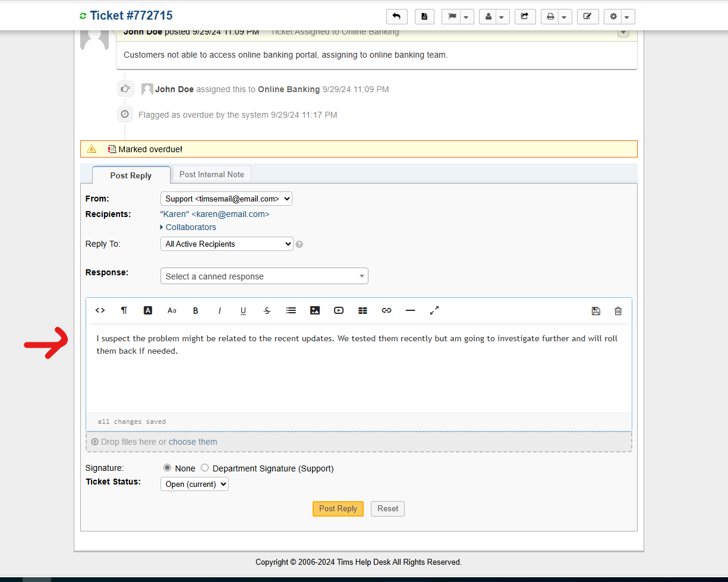This screenshot has width=728, height=582.
Task: Insert a table into the reply
Action: click(x=362, y=310)
